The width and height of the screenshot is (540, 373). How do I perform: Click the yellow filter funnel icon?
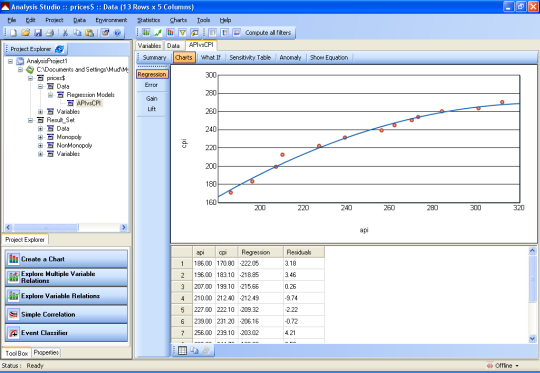click(183, 33)
